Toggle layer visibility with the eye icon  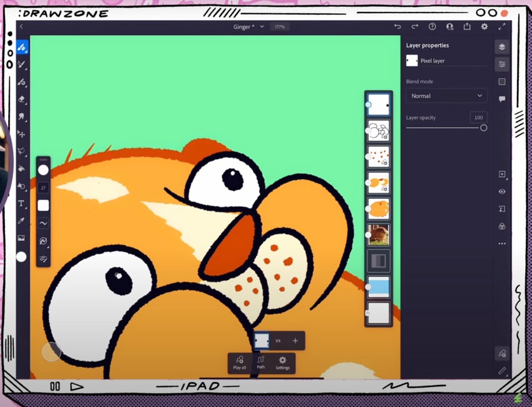pyautogui.click(x=501, y=193)
